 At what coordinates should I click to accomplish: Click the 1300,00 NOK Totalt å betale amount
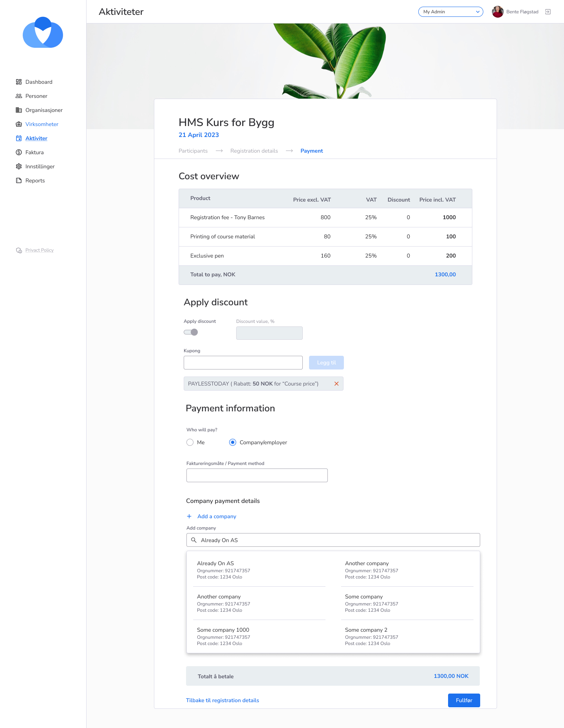click(x=451, y=676)
